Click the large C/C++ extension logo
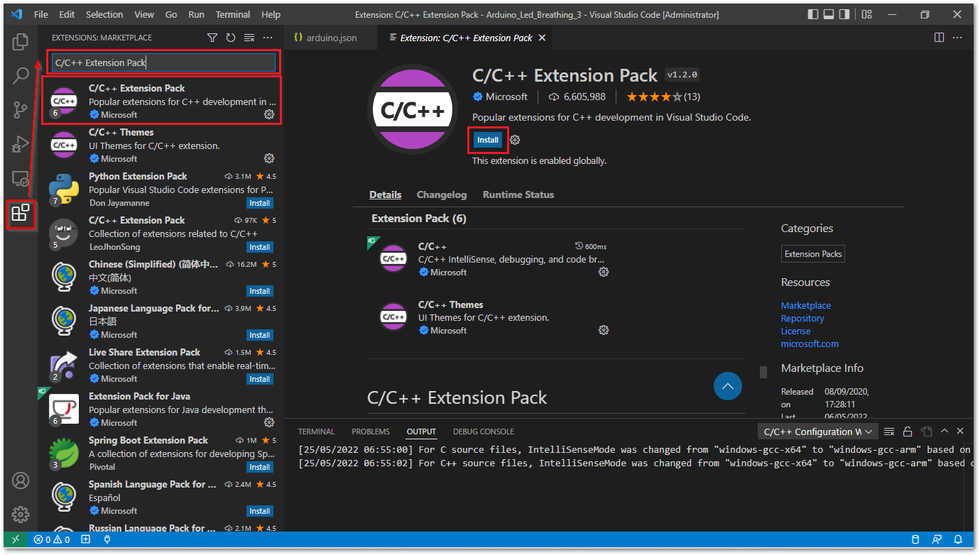 point(413,109)
